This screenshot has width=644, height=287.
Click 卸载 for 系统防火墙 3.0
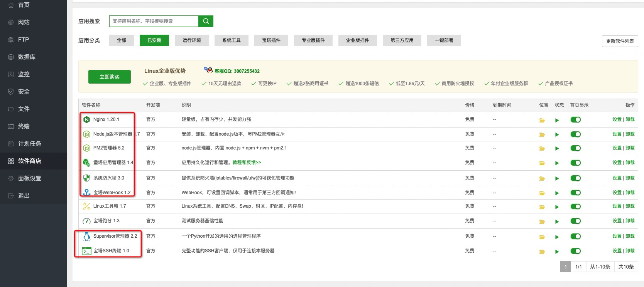(x=630, y=178)
